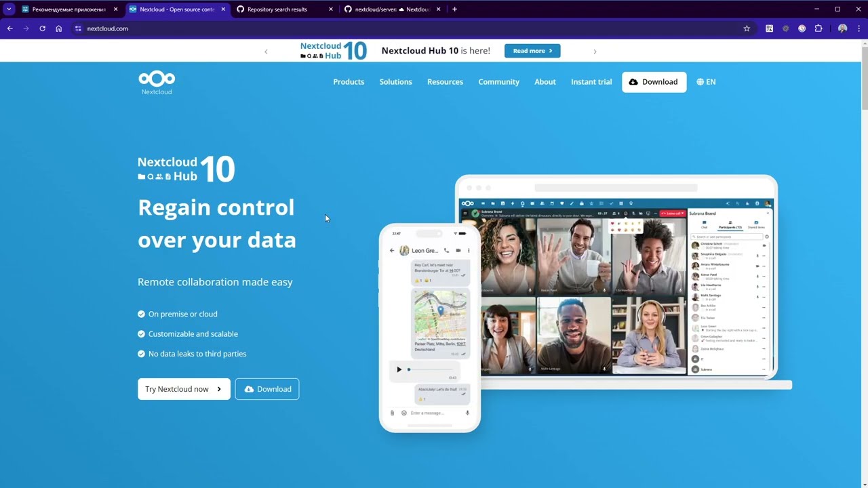868x488 pixels.
Task: Click the outlined Download hero button
Action: (x=267, y=389)
